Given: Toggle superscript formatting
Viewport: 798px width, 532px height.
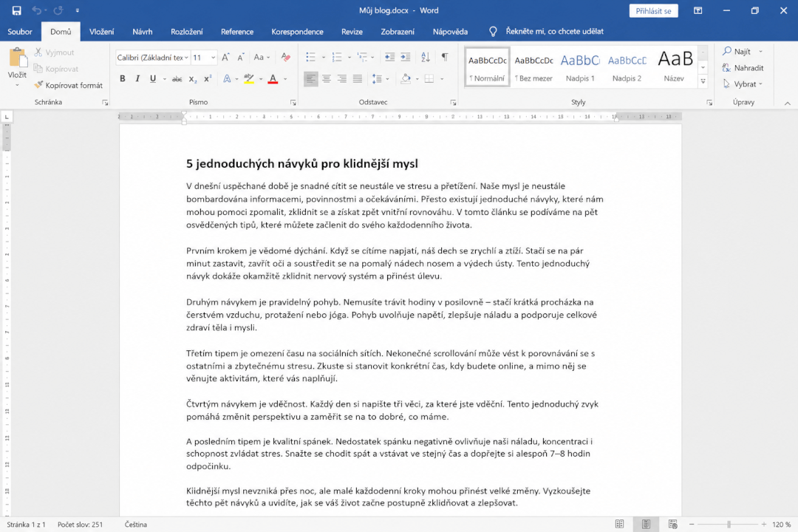Looking at the screenshot, I should 208,79.
